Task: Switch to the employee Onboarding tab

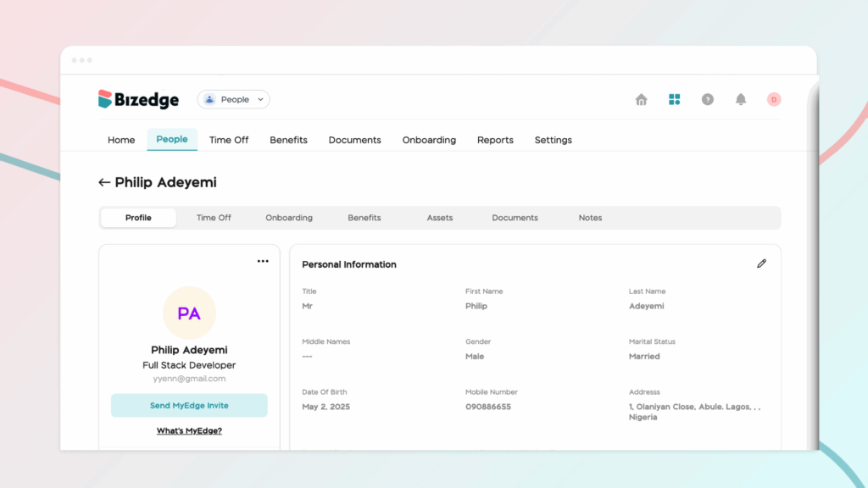Action: coord(289,218)
